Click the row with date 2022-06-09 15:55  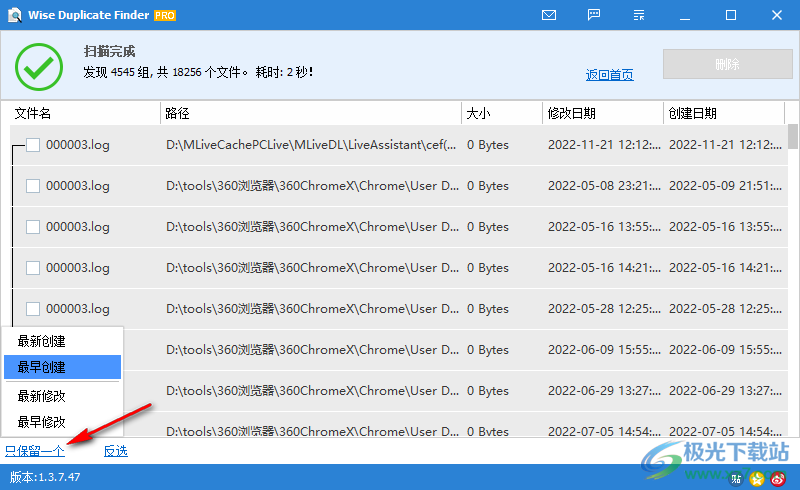(x=399, y=350)
